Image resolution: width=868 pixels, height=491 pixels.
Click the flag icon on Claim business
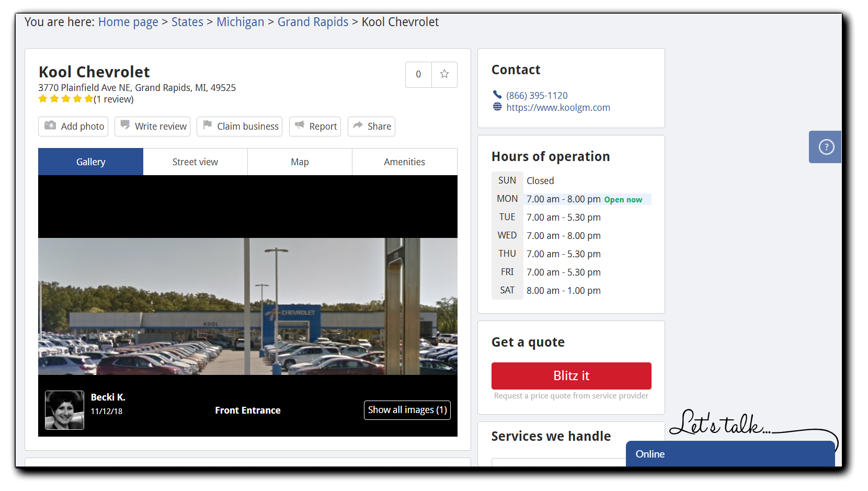(x=208, y=125)
